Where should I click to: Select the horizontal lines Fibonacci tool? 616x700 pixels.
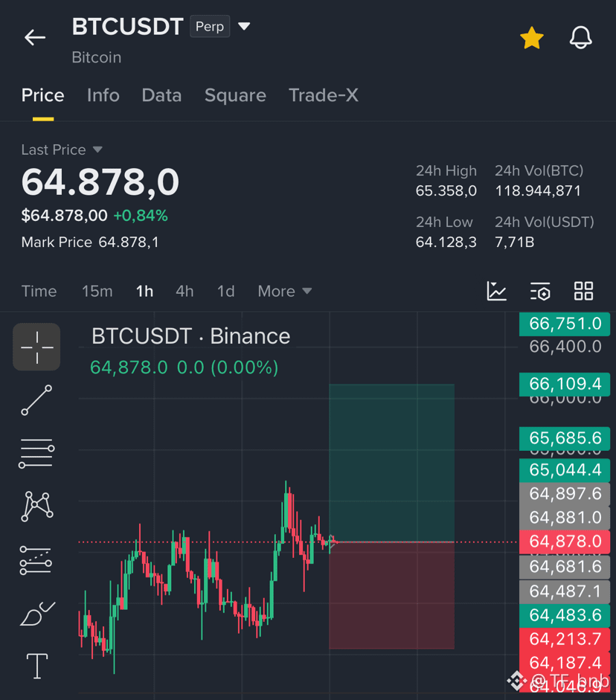[x=36, y=454]
